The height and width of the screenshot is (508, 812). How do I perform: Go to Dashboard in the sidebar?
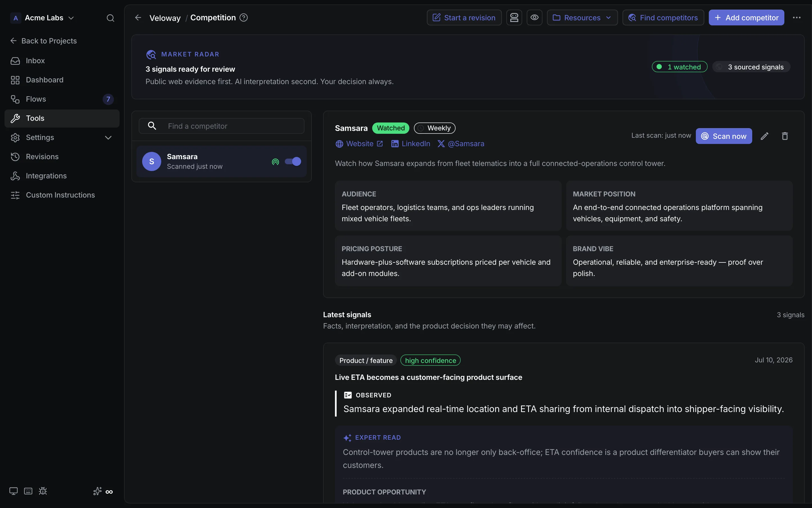coord(62,80)
